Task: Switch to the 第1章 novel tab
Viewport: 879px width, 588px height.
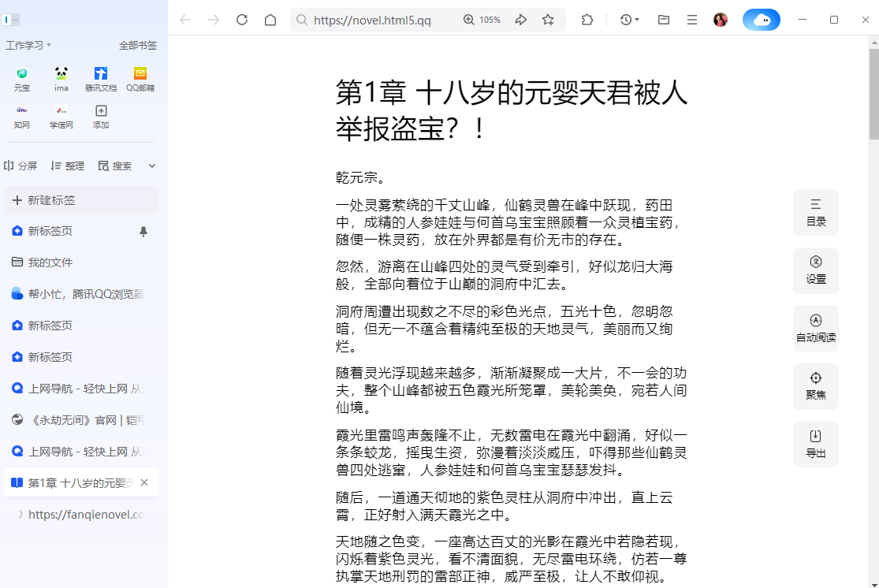Action: tap(75, 482)
